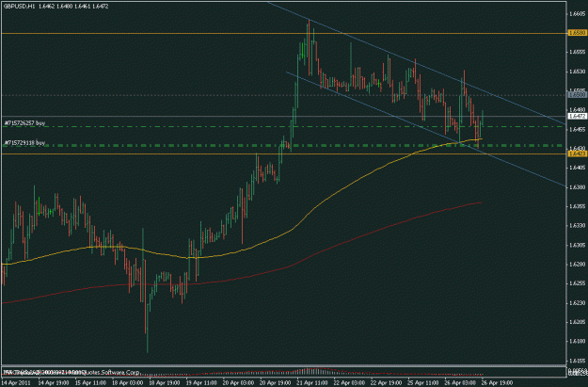Click the 26 Apr 03:00 time label
Viewport: 588px width, 387px height.
459,383
